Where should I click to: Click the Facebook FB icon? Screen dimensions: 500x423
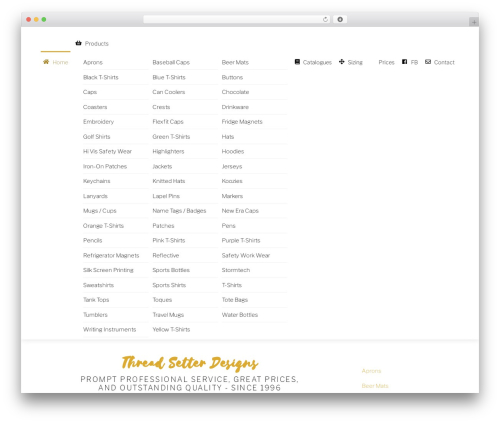(404, 62)
